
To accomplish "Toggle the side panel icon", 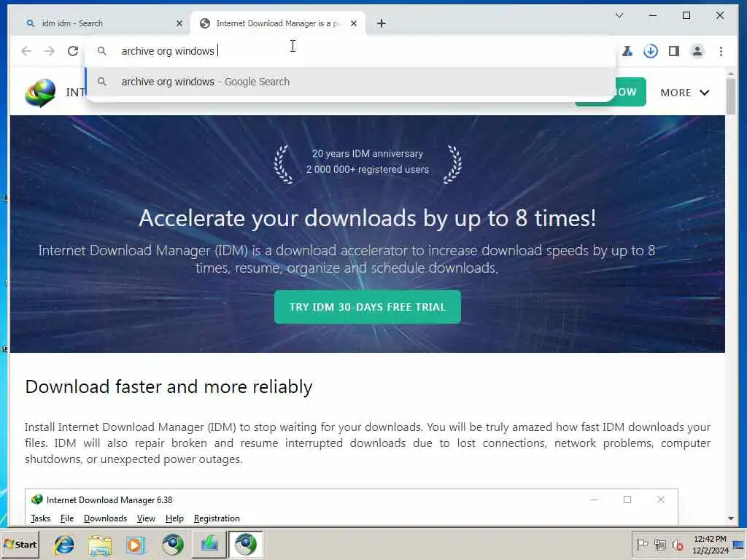I will (673, 51).
